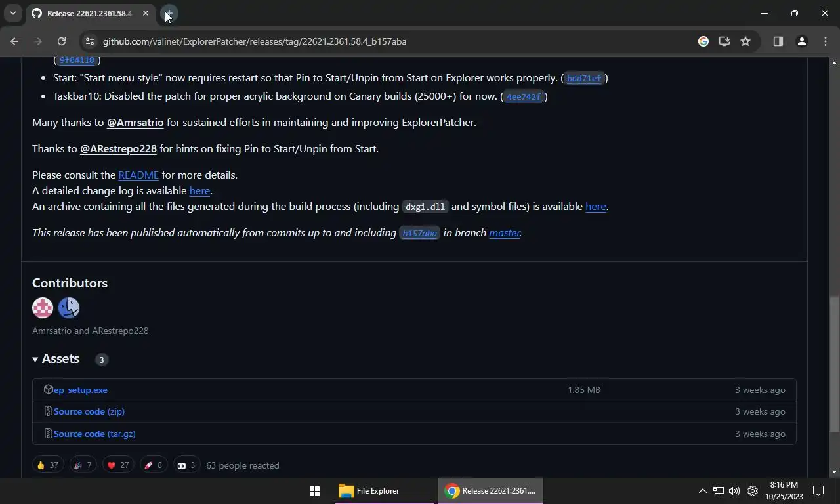Open the build archive 'here' link
The height and width of the screenshot is (504, 840).
(x=596, y=206)
